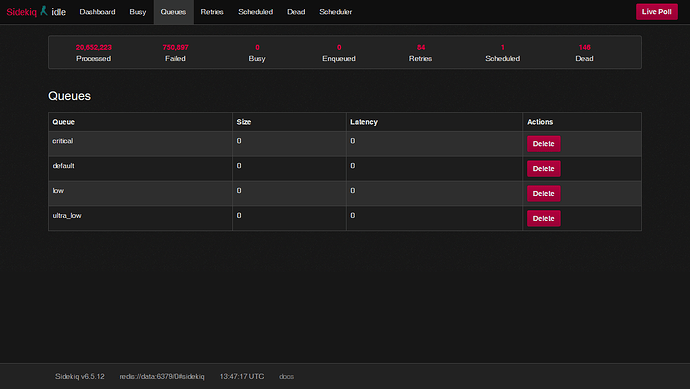
Task: Click the redis connection URL in footer
Action: (162, 377)
